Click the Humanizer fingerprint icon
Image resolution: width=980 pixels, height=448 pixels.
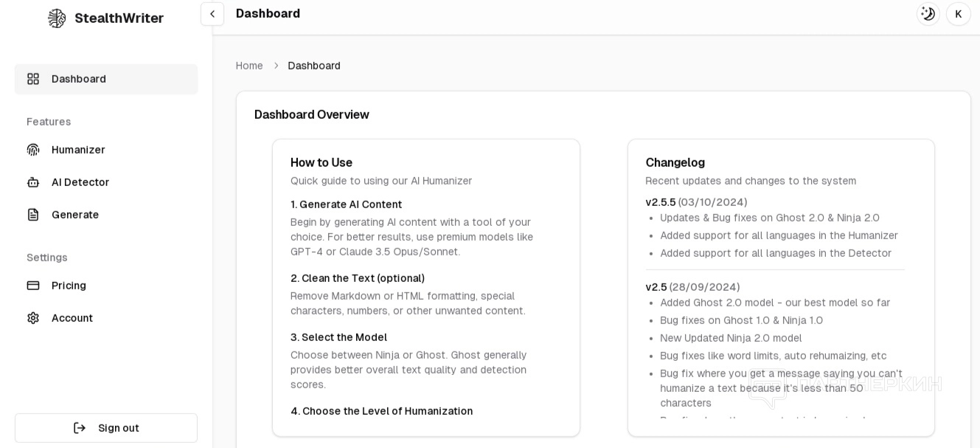[x=33, y=150]
